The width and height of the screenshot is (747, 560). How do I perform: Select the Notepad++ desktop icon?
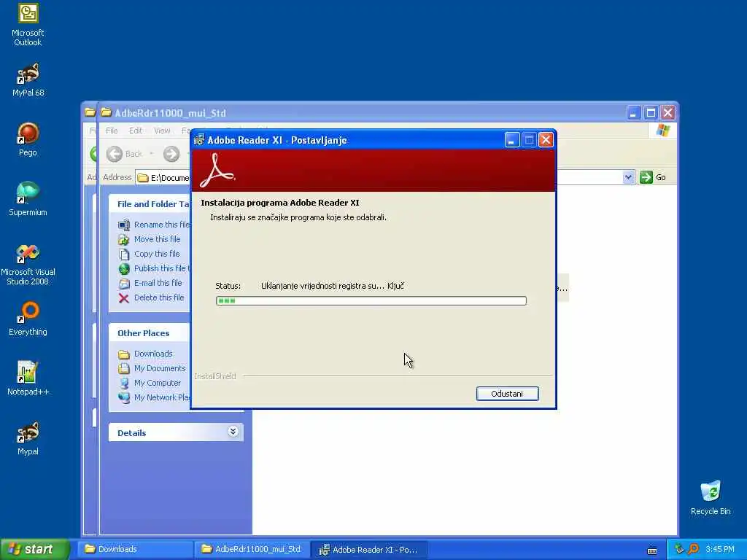click(28, 378)
